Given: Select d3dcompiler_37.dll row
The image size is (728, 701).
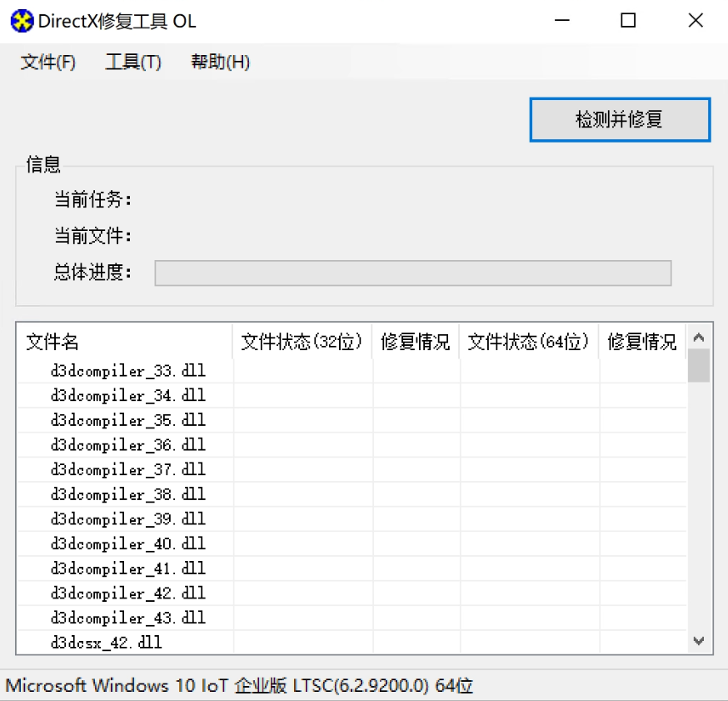Looking at the screenshot, I should pyautogui.click(x=352, y=469).
